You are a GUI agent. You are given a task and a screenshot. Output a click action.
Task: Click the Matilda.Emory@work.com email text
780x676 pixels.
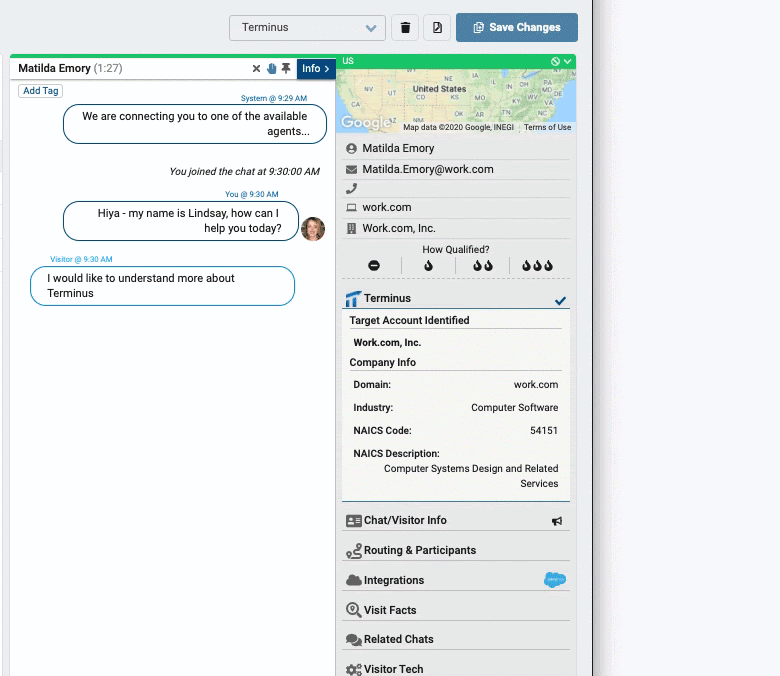click(x=428, y=170)
